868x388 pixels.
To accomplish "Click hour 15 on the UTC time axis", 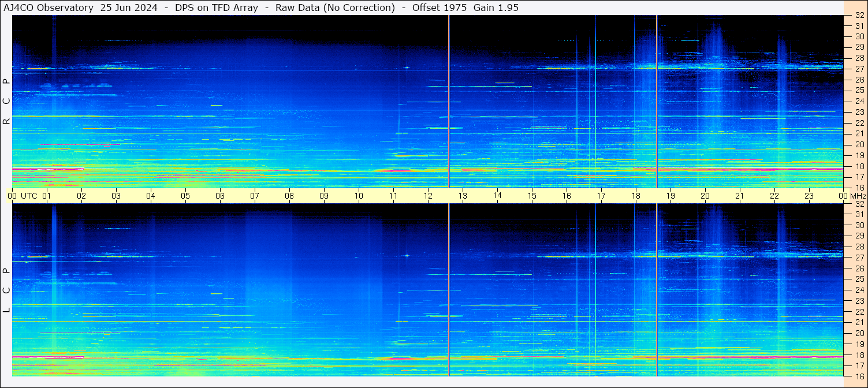I will pyautogui.click(x=532, y=196).
